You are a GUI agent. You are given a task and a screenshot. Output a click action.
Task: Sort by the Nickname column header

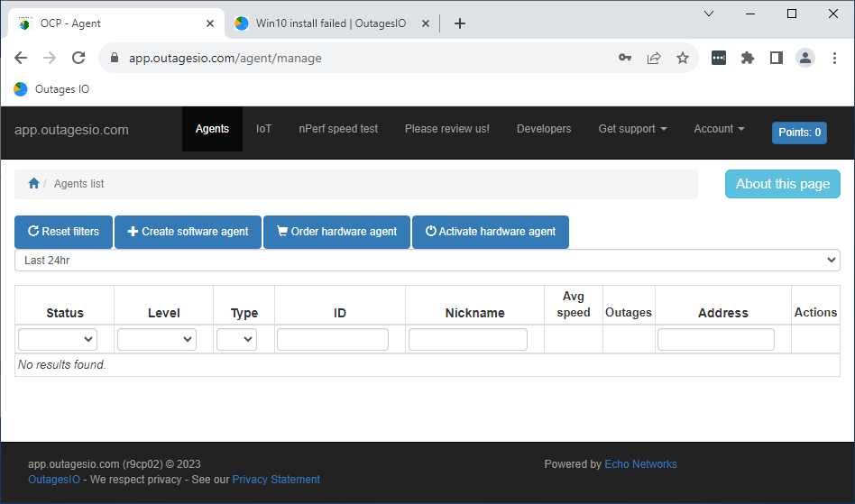(x=475, y=313)
